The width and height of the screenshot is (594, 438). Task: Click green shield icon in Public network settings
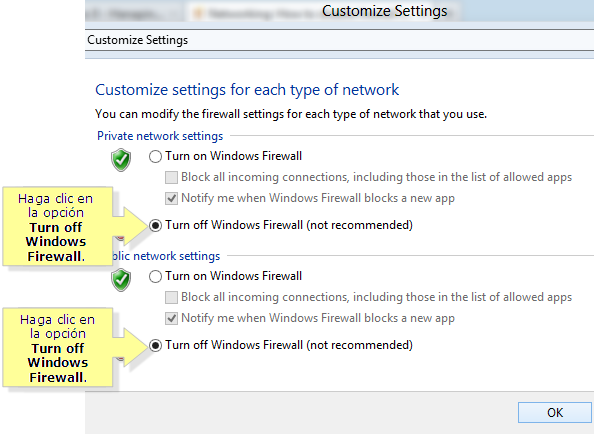[x=121, y=280]
